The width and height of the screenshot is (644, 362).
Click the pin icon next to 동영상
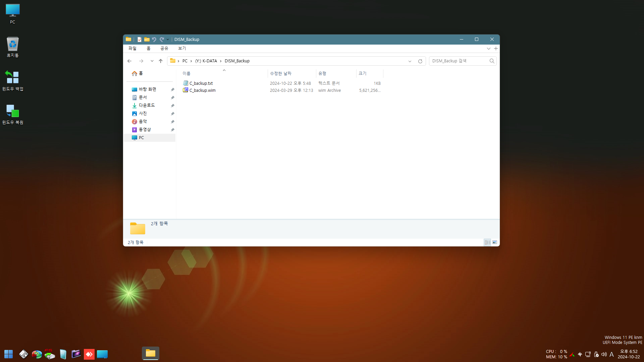172,130
